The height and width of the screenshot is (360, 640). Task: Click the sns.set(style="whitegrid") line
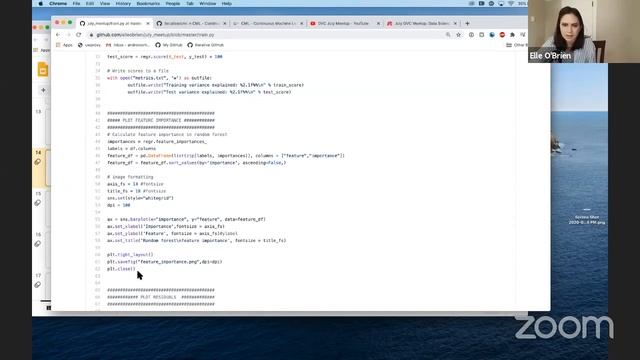coord(140,198)
